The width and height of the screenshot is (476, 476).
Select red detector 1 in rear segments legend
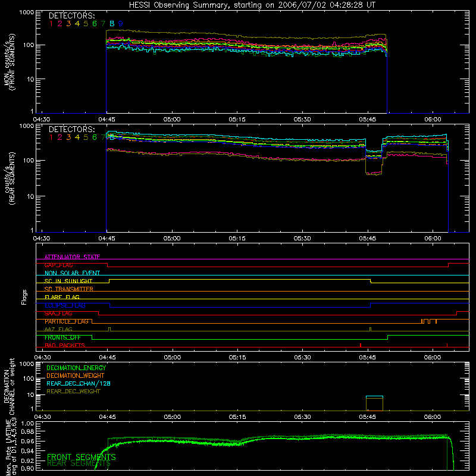[51, 137]
